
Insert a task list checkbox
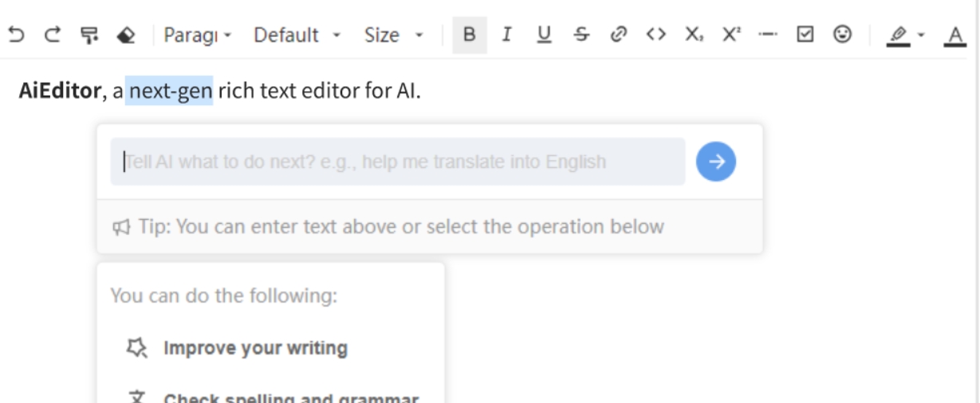805,35
